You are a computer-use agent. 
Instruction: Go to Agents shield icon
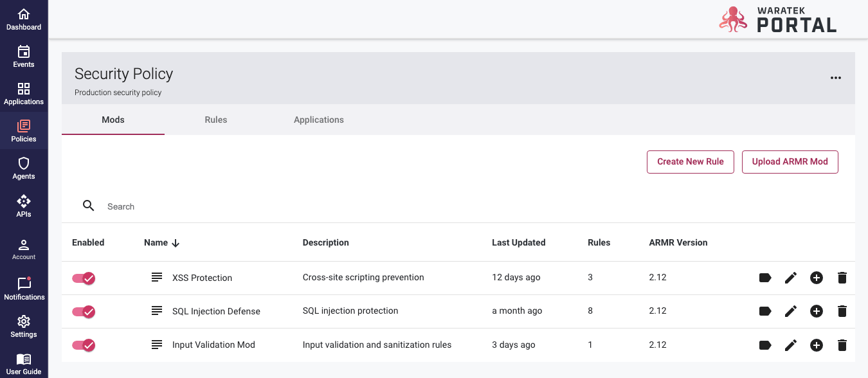pos(24,168)
